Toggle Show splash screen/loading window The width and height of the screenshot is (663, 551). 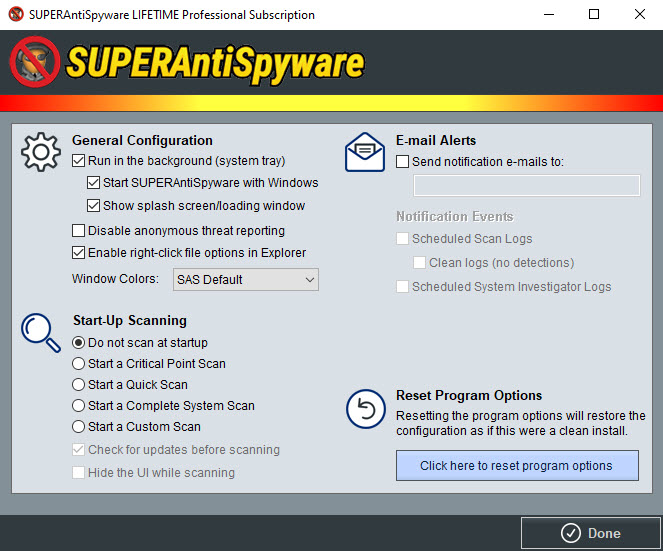93,206
